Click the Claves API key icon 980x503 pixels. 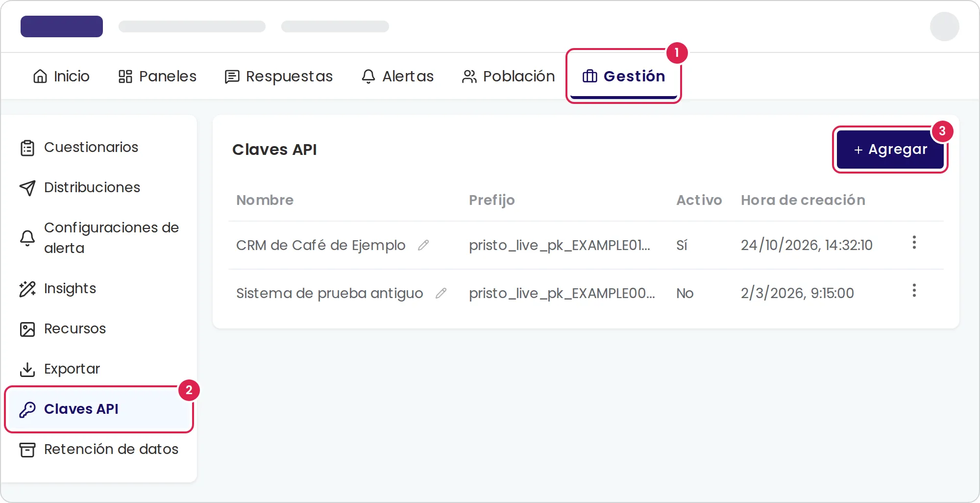click(27, 409)
